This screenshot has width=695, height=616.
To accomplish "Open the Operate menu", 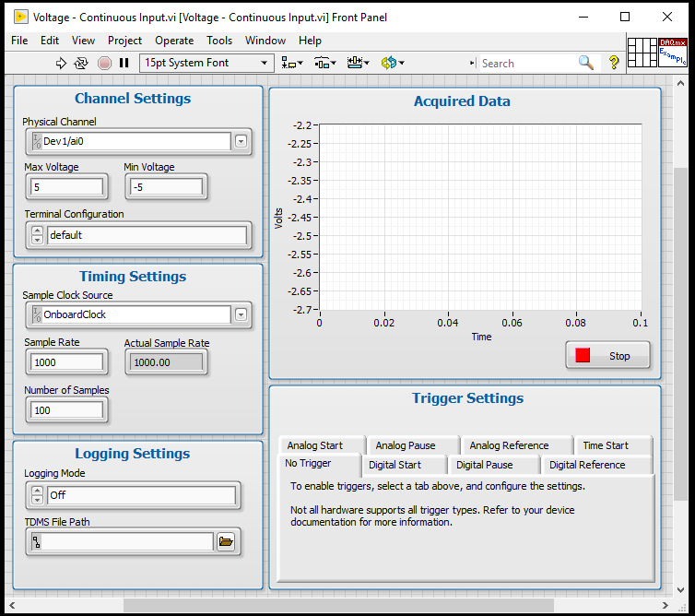I will coord(174,41).
